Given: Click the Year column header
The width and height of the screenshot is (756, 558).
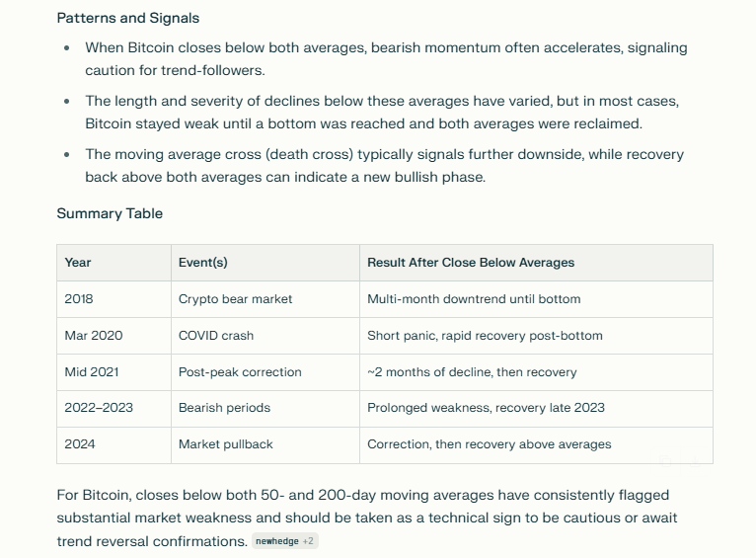Looking at the screenshot, I should coord(78,263).
